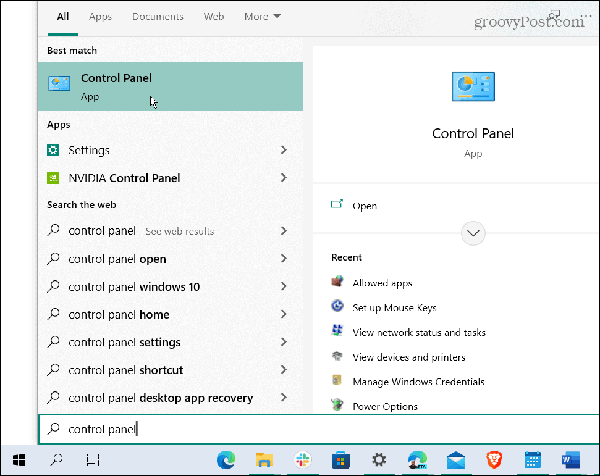The width and height of the screenshot is (600, 476).
Task: Click the large Control Panel preview icon
Action: pos(473,86)
